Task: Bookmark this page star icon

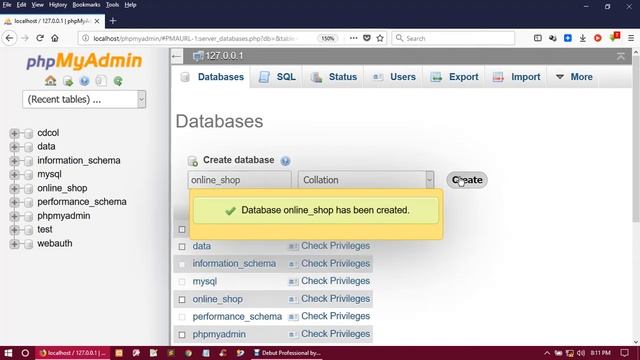Action: [380, 38]
